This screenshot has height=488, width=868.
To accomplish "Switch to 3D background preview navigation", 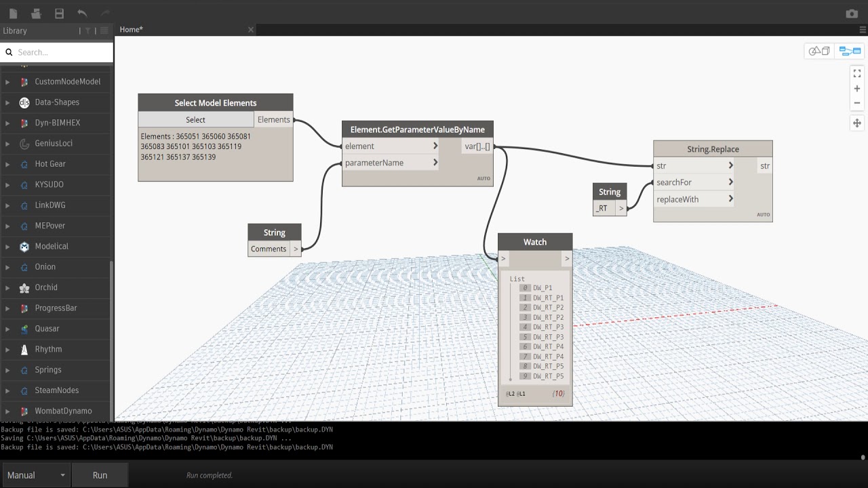I will click(819, 51).
